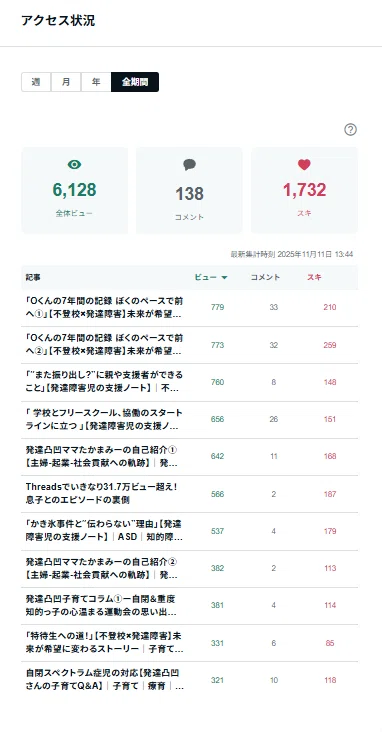Open the "また振り出し?" article
Screen dimensions: 382x732
click(104, 382)
